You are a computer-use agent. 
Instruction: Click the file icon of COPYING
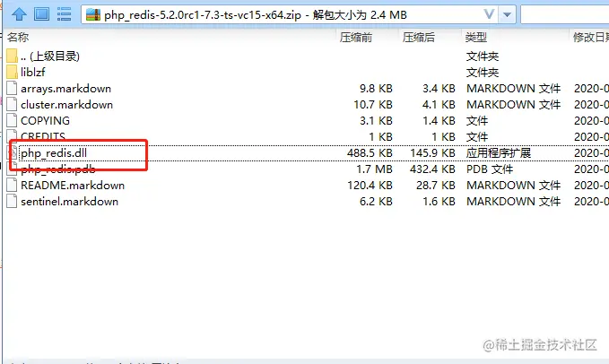pyautogui.click(x=12, y=120)
